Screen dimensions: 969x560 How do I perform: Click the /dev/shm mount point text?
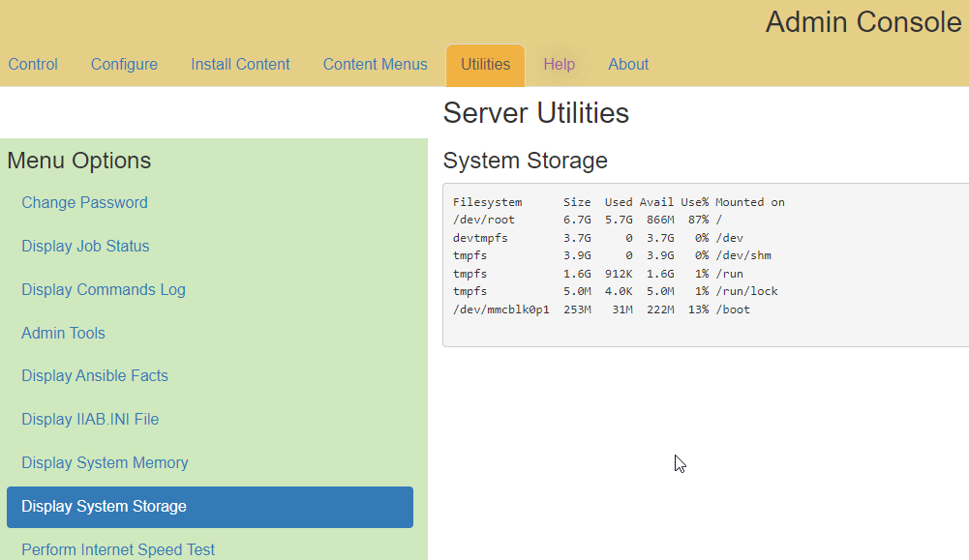(743, 255)
